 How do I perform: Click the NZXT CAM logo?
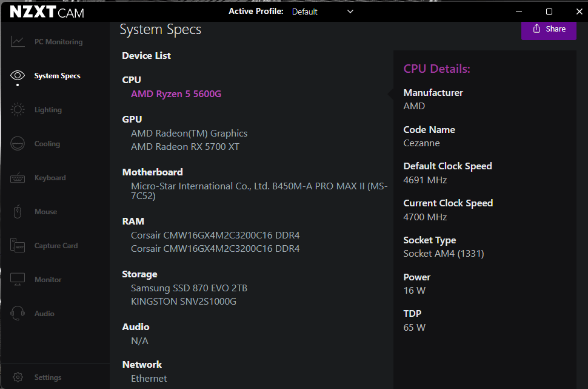click(47, 12)
